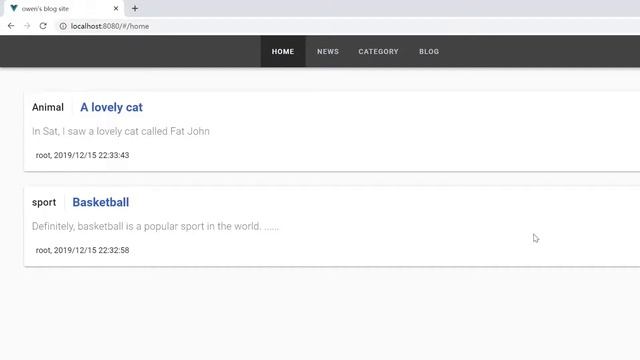Go back to the previous browser page
Image resolution: width=640 pixels, height=360 pixels.
click(x=11, y=26)
